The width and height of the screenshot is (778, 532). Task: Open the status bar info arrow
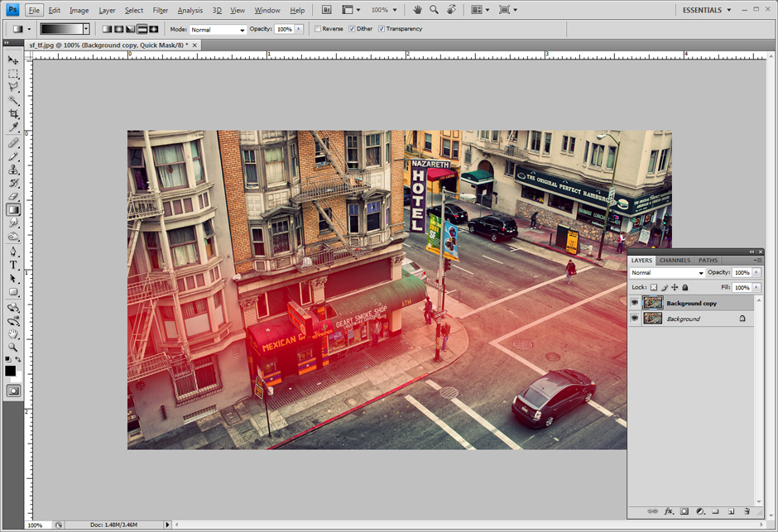(x=167, y=525)
